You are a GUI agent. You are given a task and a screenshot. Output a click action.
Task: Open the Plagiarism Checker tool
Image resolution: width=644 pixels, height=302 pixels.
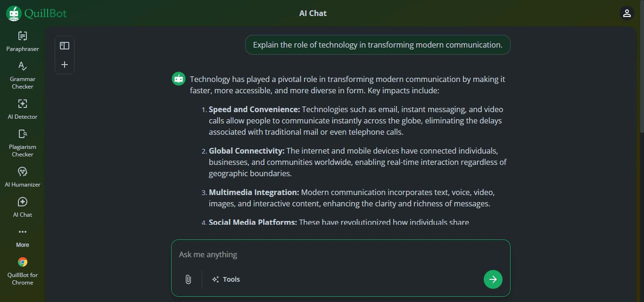(x=22, y=143)
